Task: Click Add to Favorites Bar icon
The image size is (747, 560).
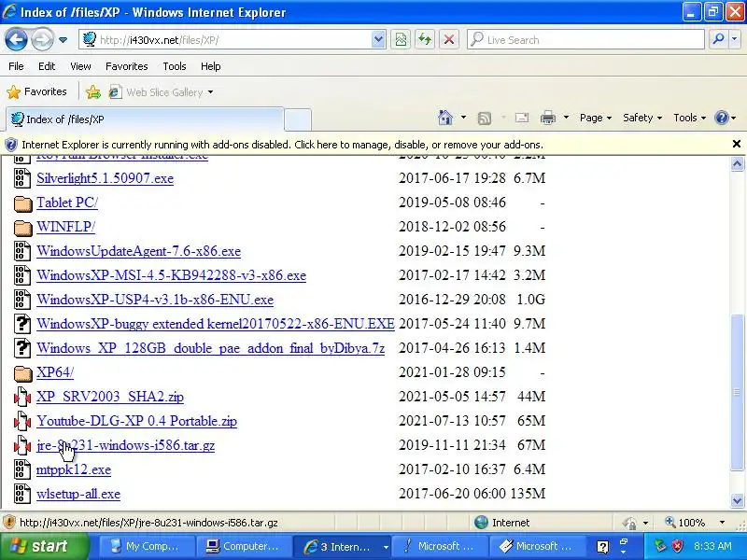Action: 93,91
